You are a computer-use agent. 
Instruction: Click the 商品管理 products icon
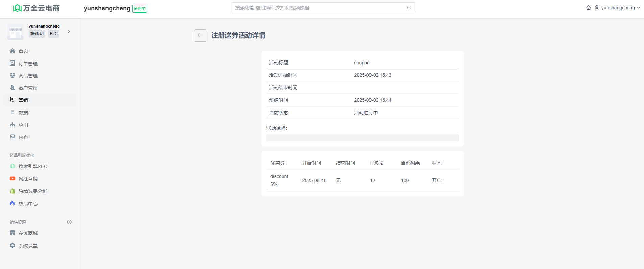[x=13, y=75]
